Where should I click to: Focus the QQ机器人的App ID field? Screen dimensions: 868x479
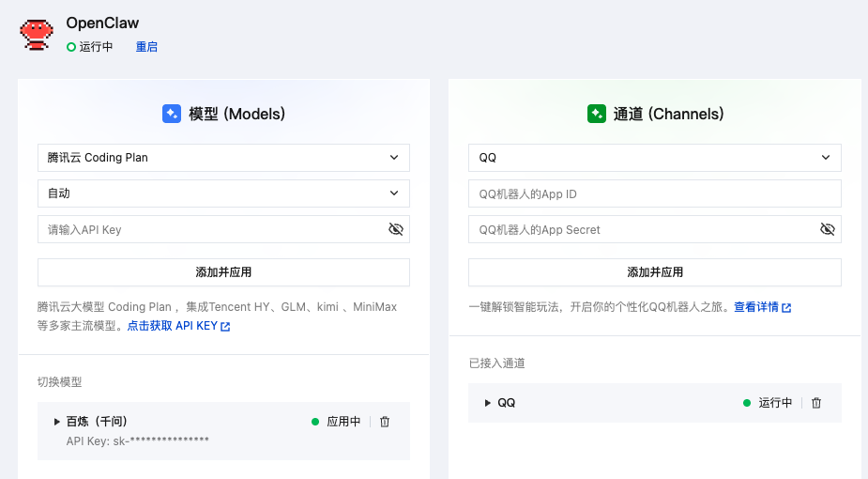(x=655, y=193)
